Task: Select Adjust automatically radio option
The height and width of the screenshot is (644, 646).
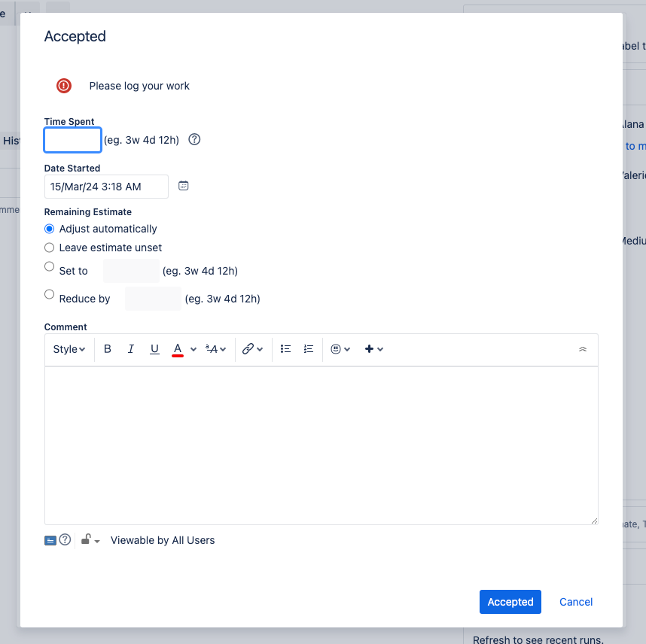Action: pos(49,229)
